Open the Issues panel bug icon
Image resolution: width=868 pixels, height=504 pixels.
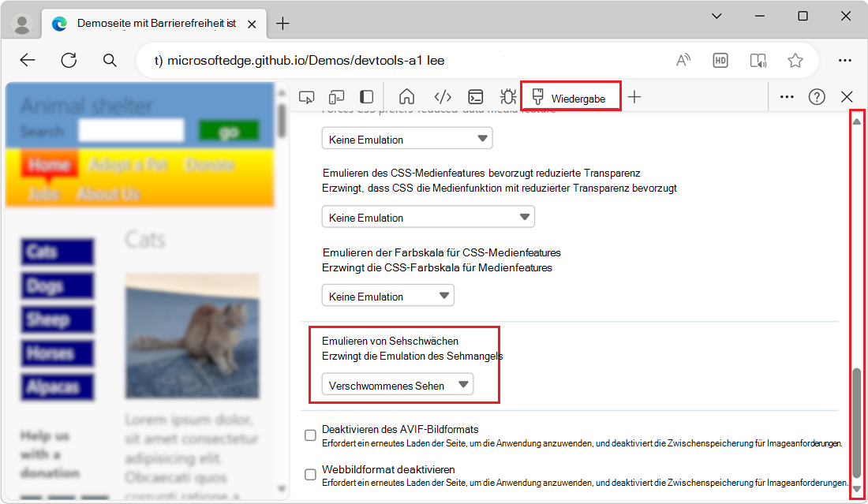click(507, 96)
